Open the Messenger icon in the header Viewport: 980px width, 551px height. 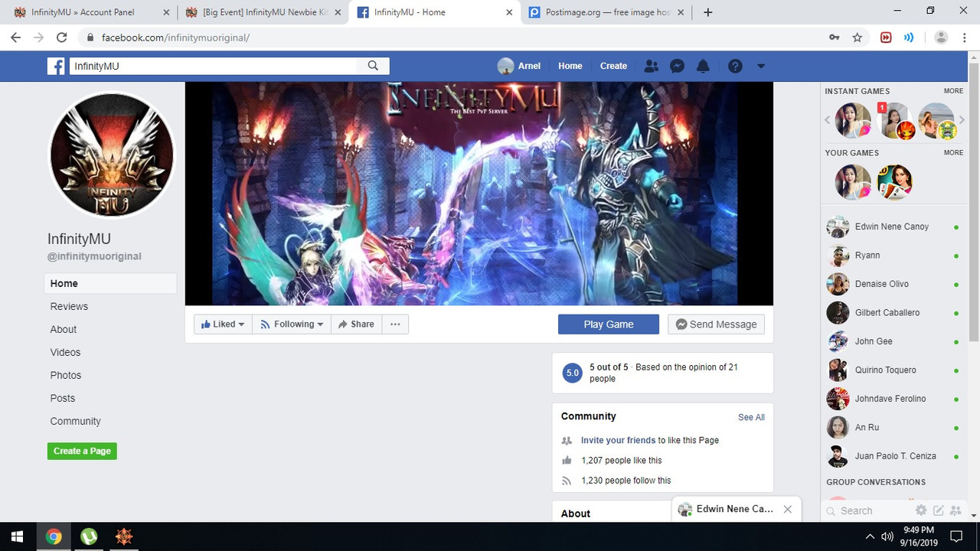point(677,66)
